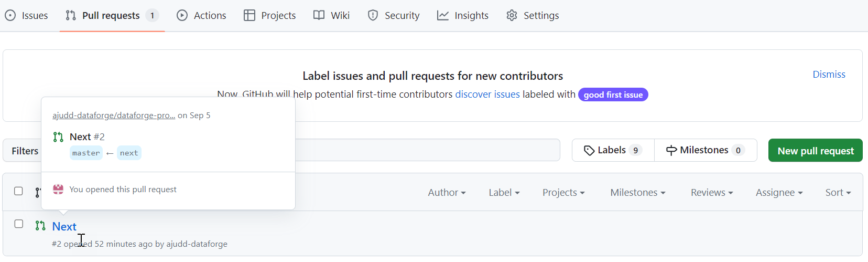Open the Sort dropdown

(x=838, y=193)
